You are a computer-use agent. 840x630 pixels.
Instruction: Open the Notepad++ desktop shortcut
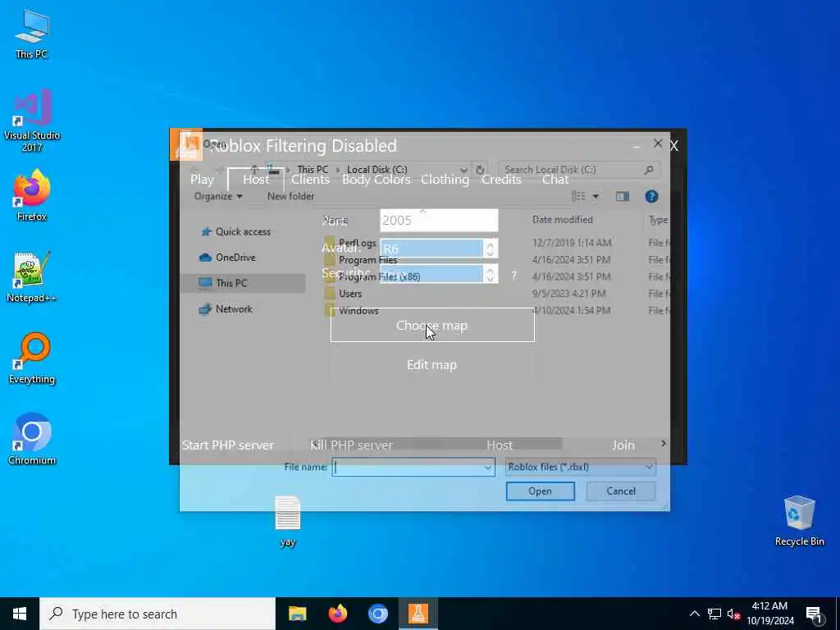(32, 276)
